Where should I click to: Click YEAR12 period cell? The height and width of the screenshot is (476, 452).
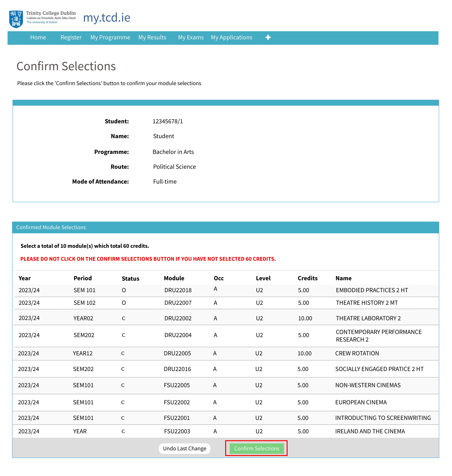click(x=83, y=354)
